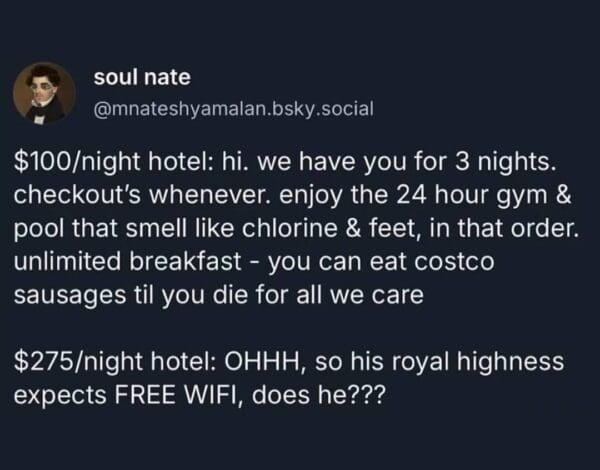This screenshot has height=470, width=600.
Task: Click the soul nate profile avatar
Action: click(44, 92)
